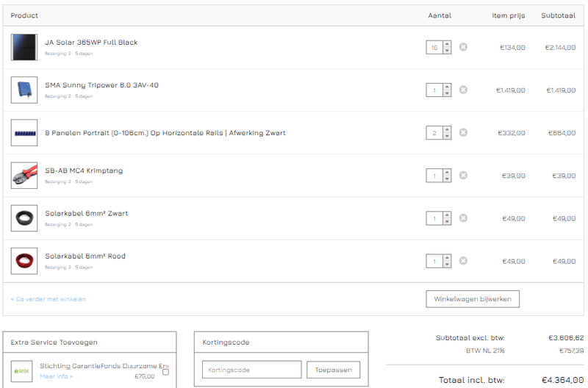Open black Solarkabel Zwart thumbnail
588x388 pixels.
[24, 218]
